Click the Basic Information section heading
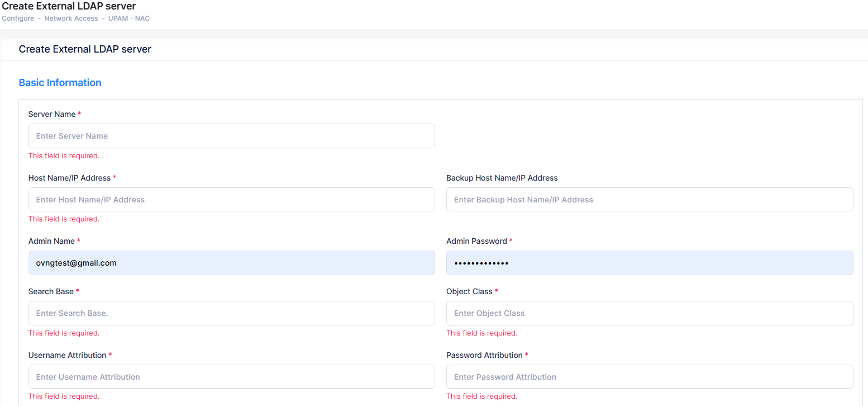Viewport: 868px width, 406px height. click(x=60, y=82)
